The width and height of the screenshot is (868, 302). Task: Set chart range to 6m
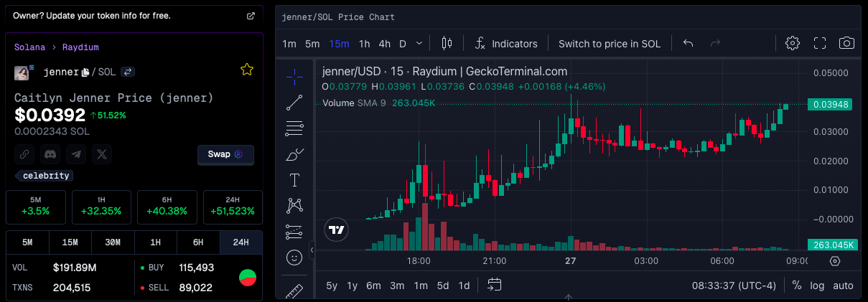coord(373,286)
